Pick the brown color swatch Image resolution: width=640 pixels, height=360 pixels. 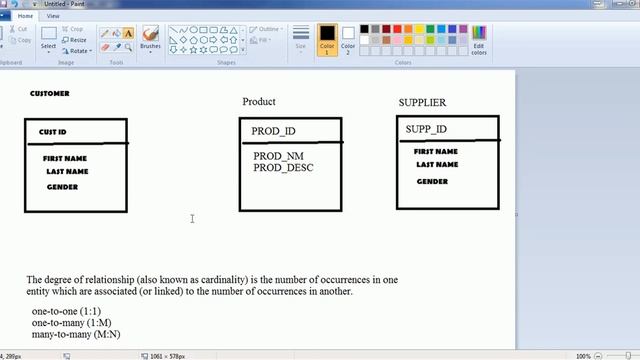[x=386, y=40]
